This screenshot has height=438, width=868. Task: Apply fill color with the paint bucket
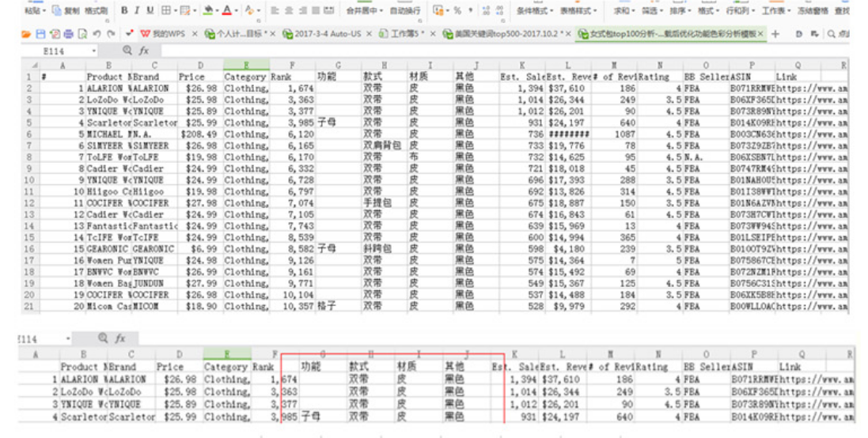(208, 10)
